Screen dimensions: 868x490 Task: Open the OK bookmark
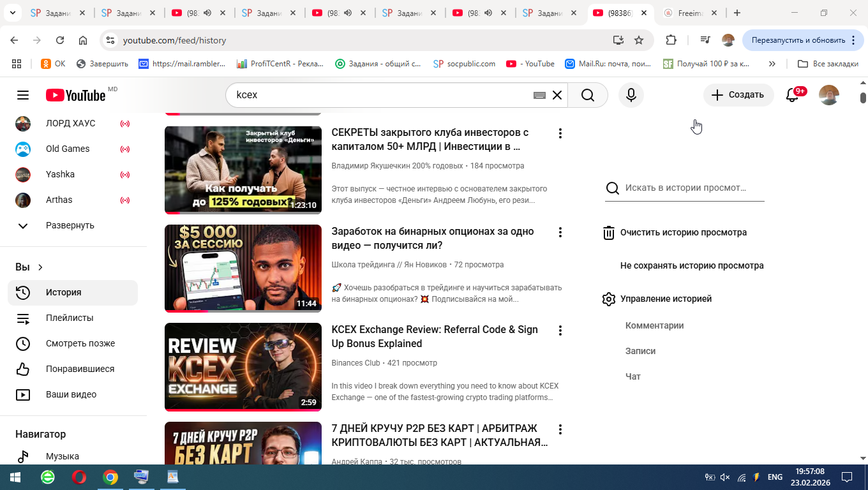click(53, 64)
